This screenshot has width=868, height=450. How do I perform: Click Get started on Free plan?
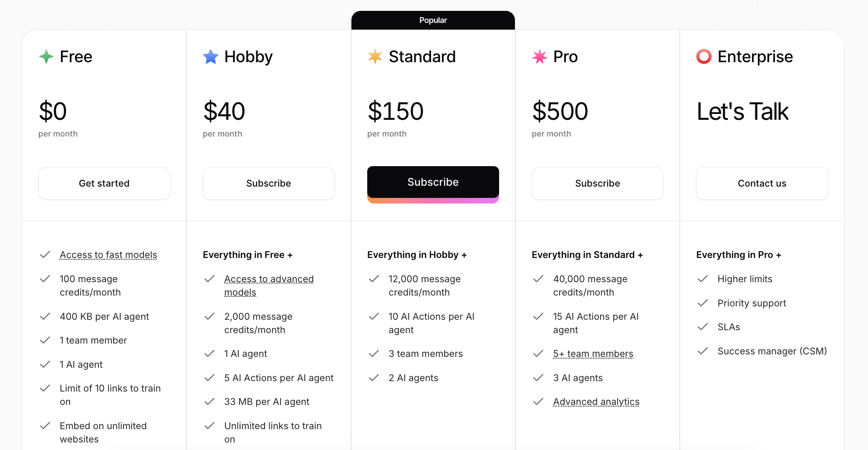point(104,183)
